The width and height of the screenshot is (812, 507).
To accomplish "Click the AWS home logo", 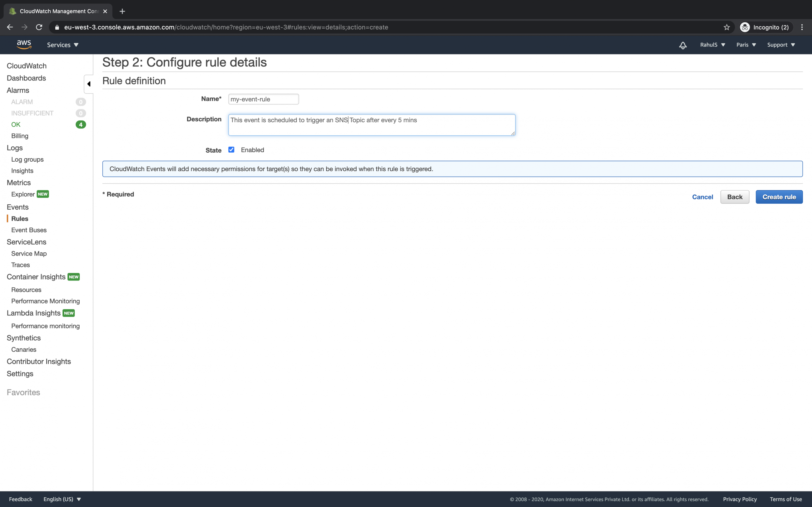I will (23, 44).
